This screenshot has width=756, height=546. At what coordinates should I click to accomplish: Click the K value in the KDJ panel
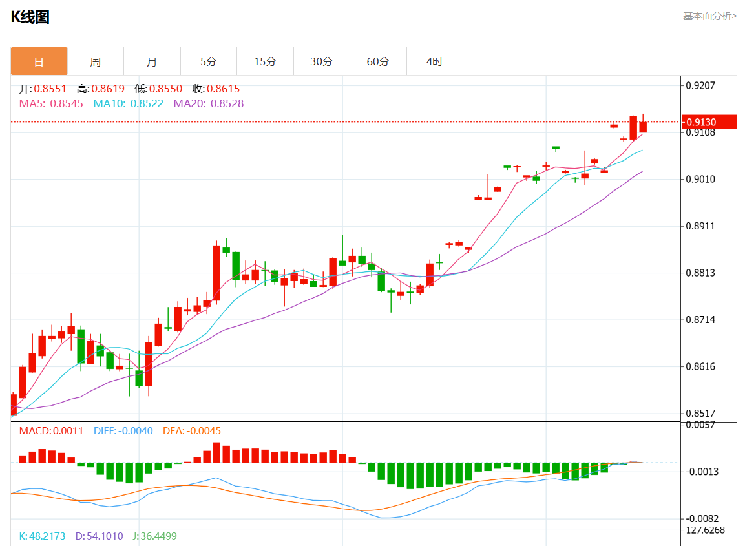coord(42,536)
